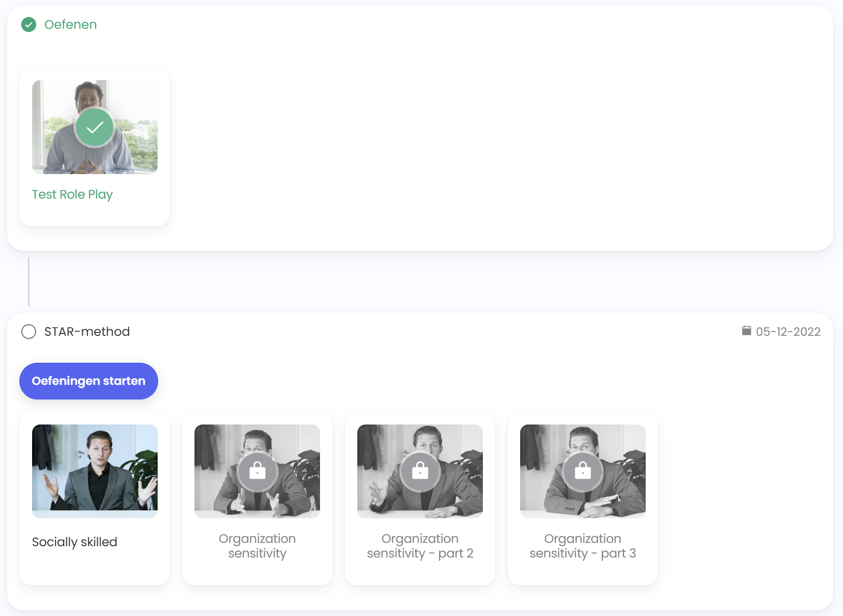Start exercises with Oefeningen starten button
Screen dimensions: 843x616
[x=89, y=381]
